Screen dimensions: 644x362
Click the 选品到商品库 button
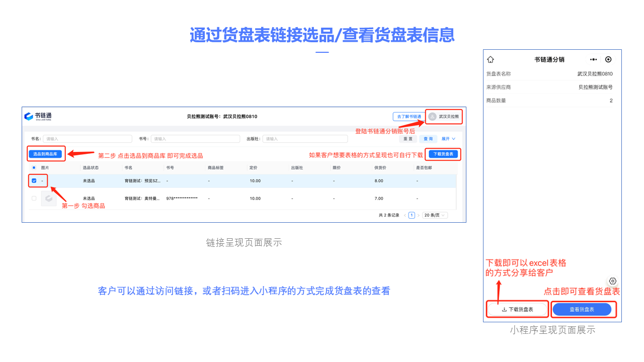pyautogui.click(x=45, y=154)
